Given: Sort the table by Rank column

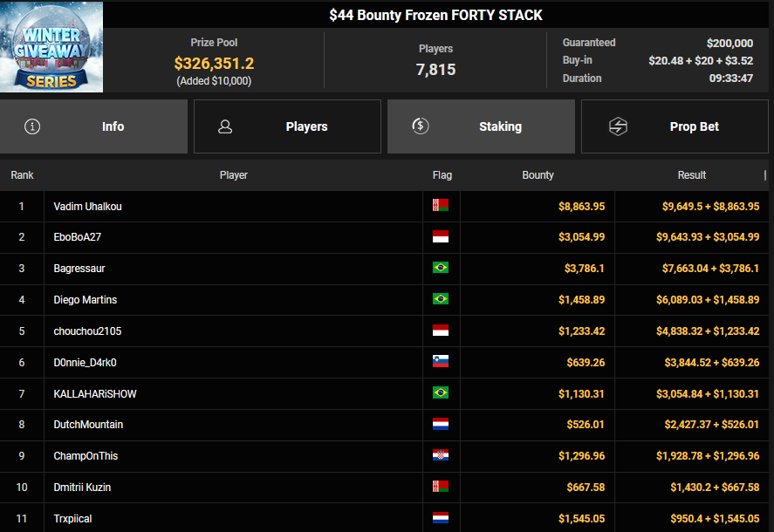Looking at the screenshot, I should [22, 175].
